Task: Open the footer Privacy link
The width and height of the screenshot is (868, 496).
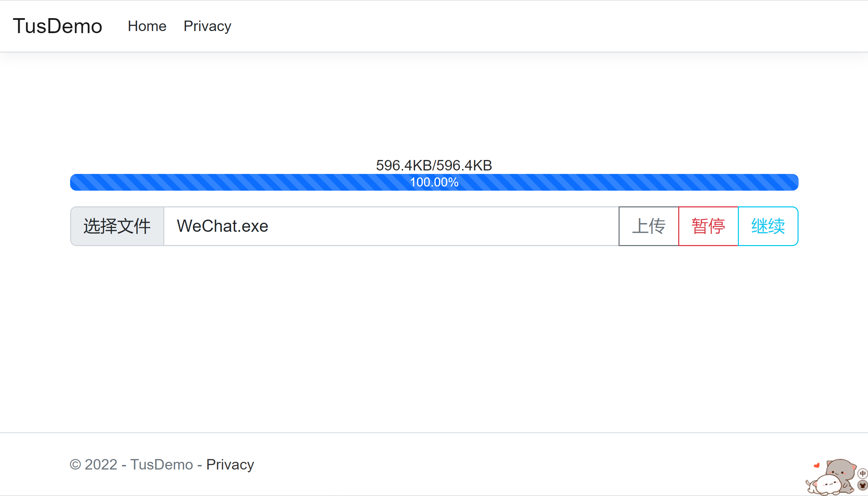Action: click(x=230, y=465)
